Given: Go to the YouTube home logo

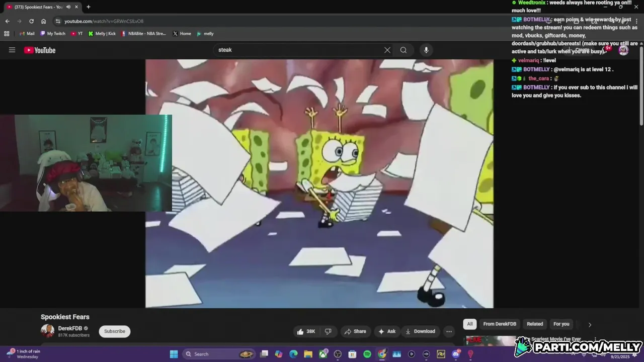Looking at the screenshot, I should (x=40, y=50).
